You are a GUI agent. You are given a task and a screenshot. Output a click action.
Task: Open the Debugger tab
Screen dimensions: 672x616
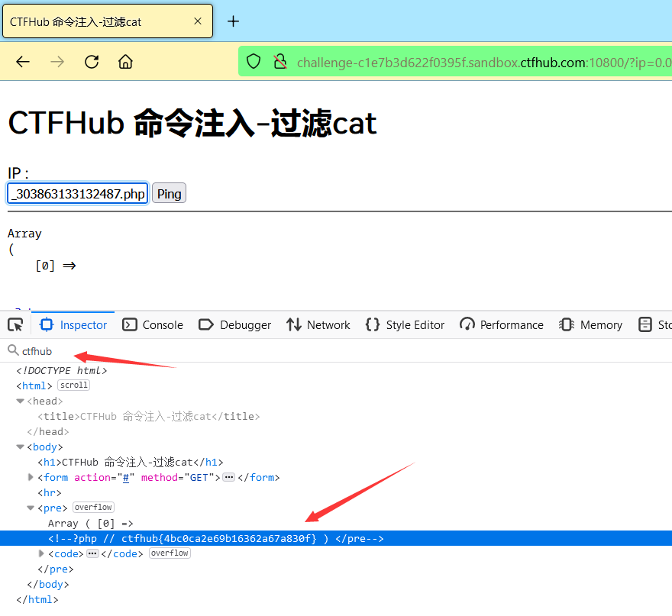click(235, 325)
